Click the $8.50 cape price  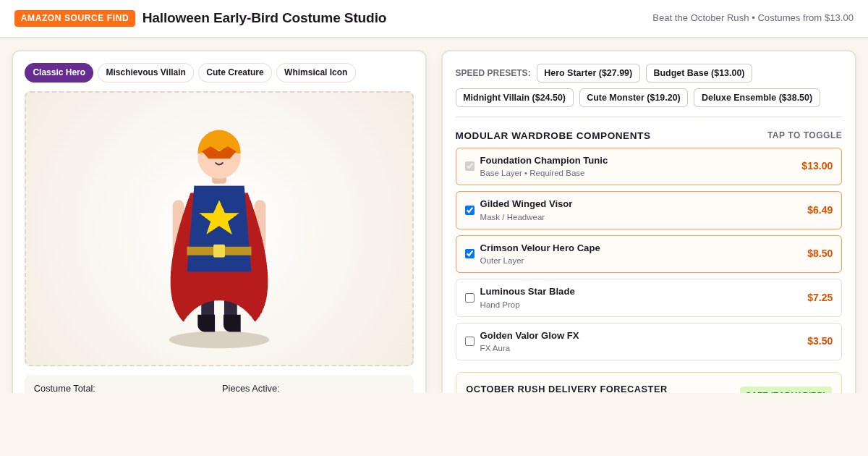pos(820,253)
